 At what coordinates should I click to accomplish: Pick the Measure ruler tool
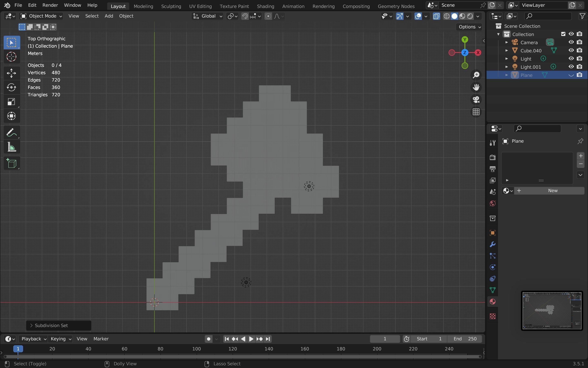point(11,147)
